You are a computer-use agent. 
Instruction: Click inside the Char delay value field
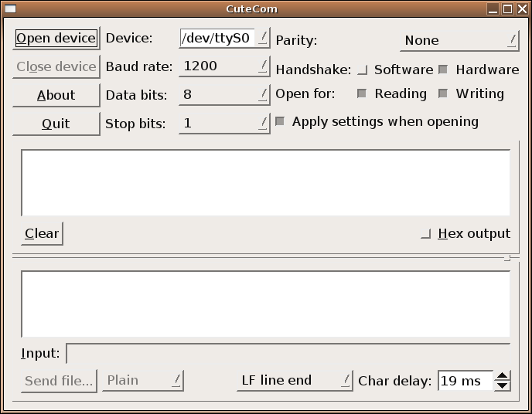pos(465,381)
